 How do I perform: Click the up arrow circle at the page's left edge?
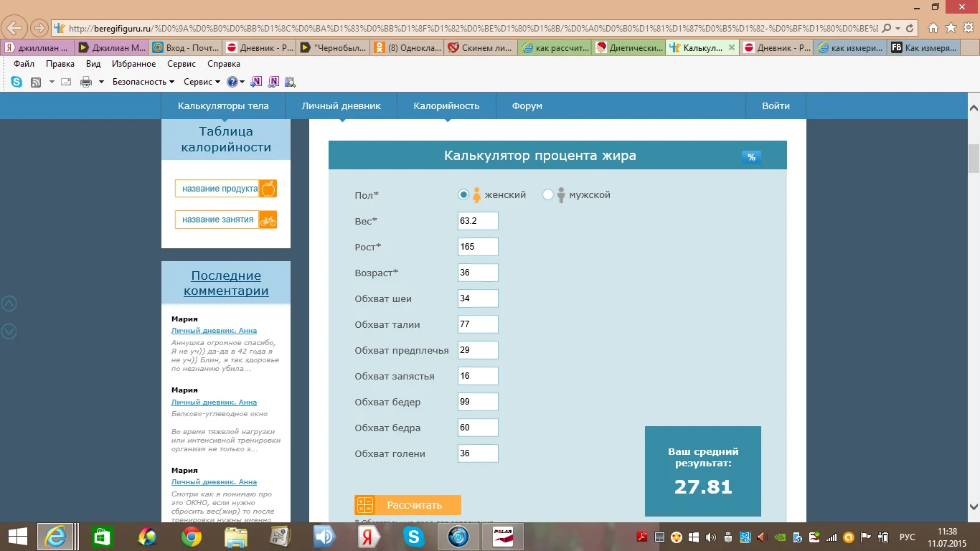coord(9,303)
